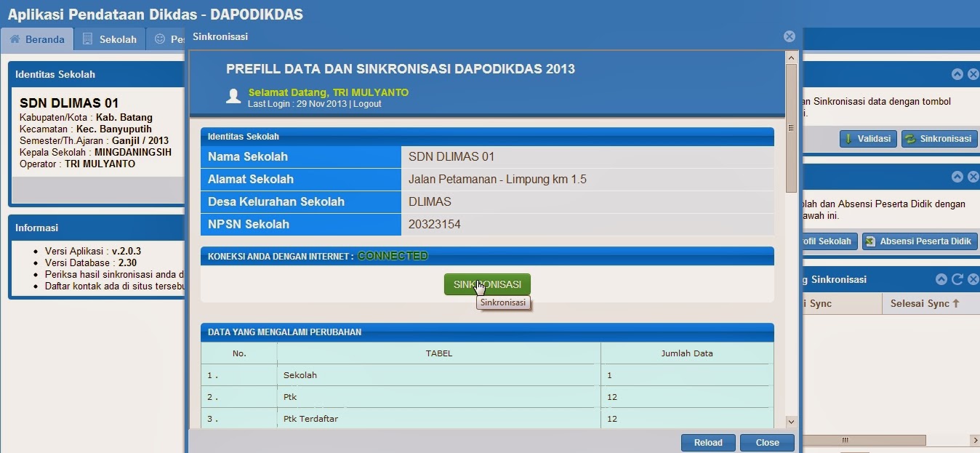Close the Profil Sekolah panel with X icon

(x=973, y=177)
